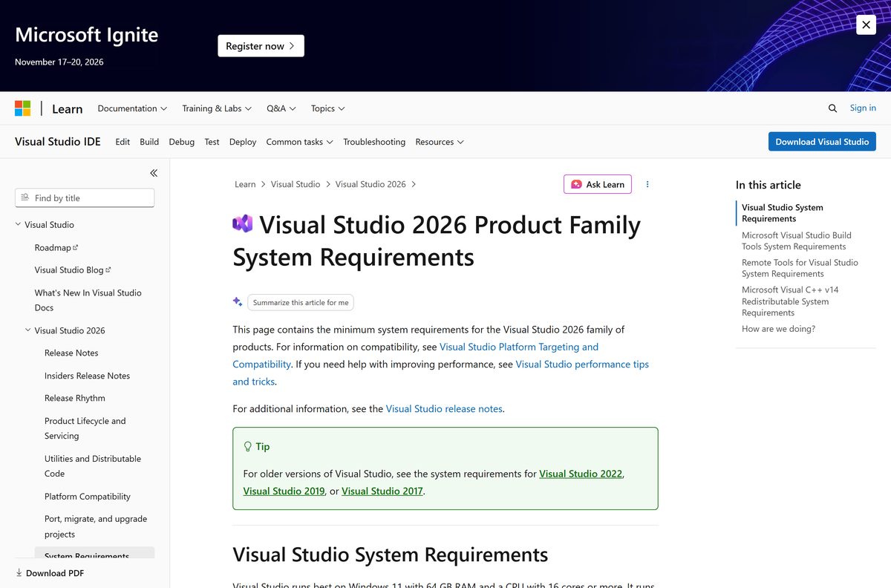
Task: Open the Learn home link in header
Action: [67, 108]
